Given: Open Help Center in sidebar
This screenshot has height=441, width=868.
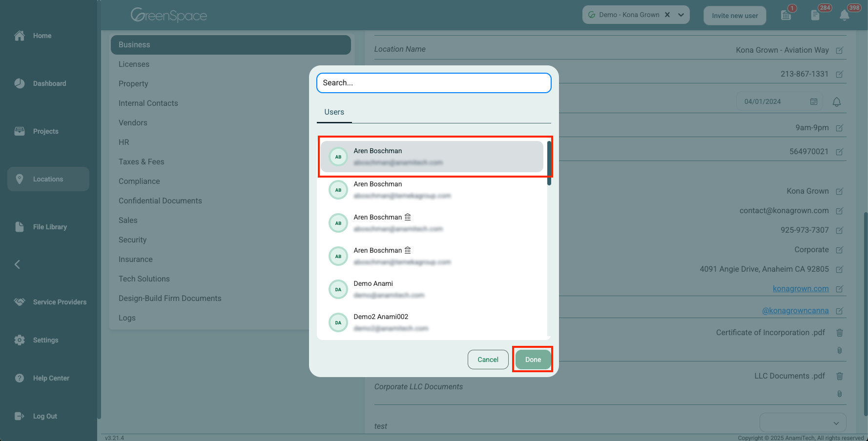Looking at the screenshot, I should [41, 378].
